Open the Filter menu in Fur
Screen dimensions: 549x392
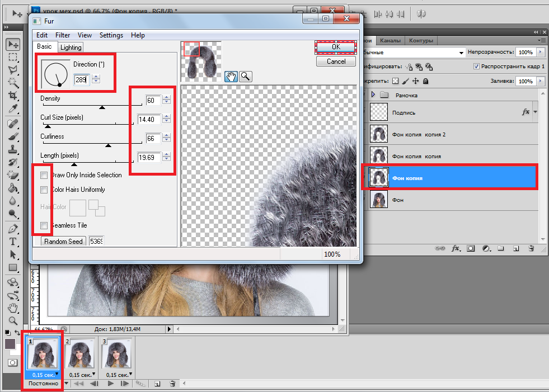coord(63,35)
